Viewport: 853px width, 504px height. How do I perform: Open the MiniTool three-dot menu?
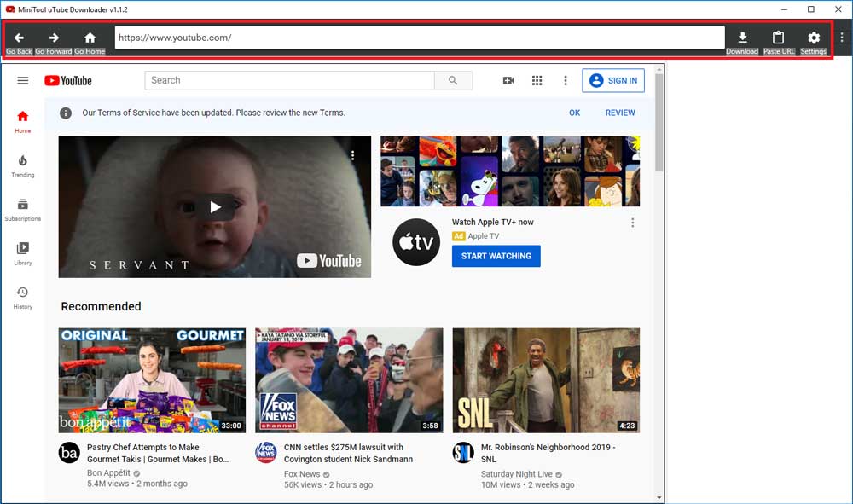coord(842,37)
